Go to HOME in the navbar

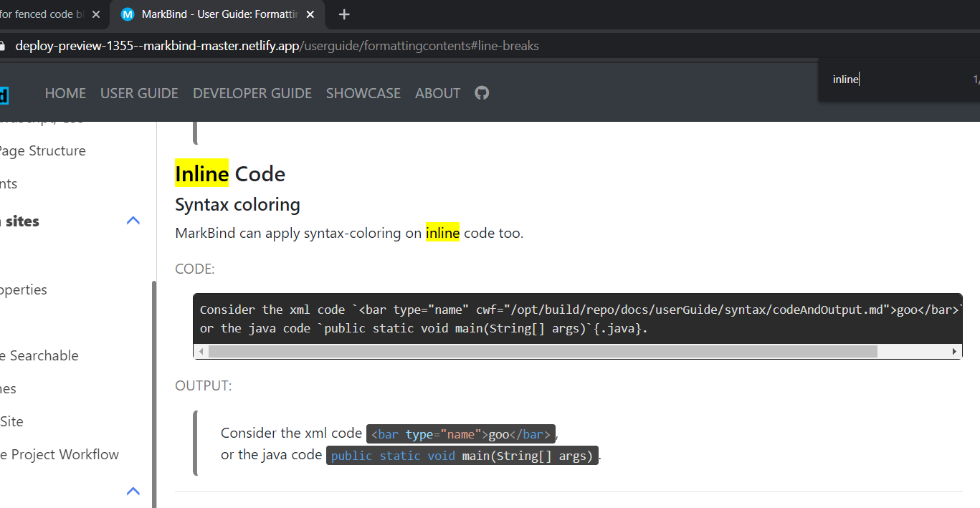(x=65, y=93)
